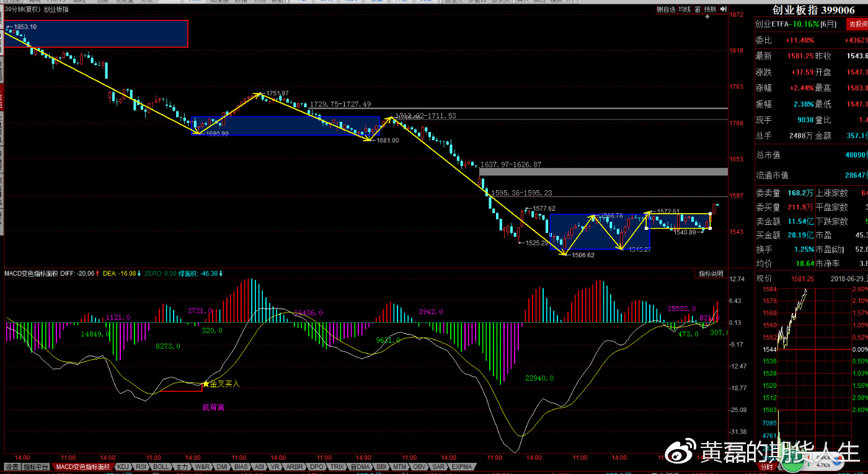
Task: Open the 指标说明 indicator description button
Action: (x=711, y=273)
